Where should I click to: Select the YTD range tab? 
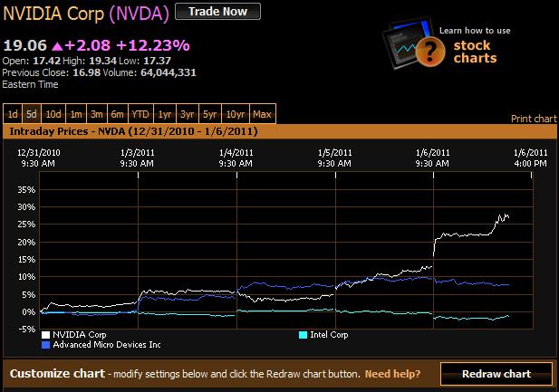click(140, 114)
